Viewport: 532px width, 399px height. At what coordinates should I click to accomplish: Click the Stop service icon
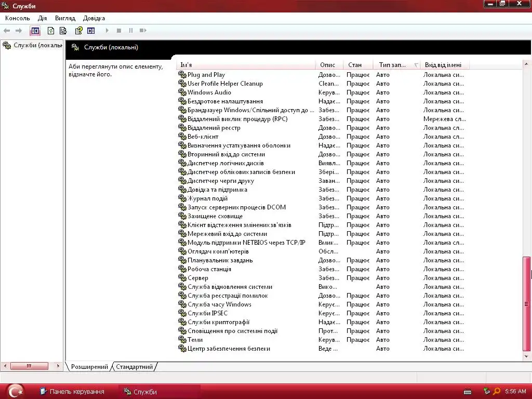coord(119,31)
